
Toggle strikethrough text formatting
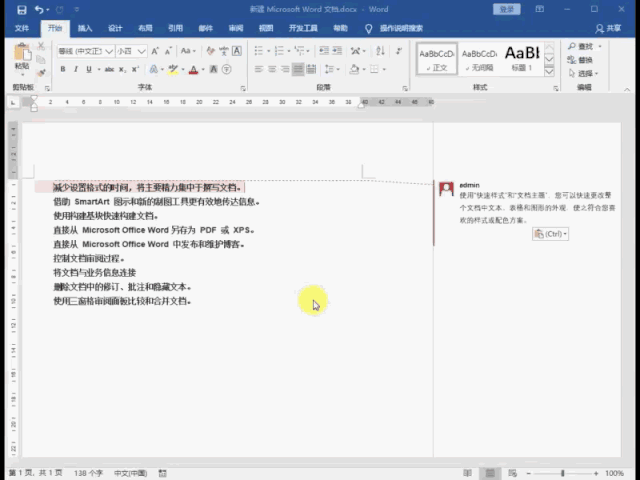tap(109, 70)
